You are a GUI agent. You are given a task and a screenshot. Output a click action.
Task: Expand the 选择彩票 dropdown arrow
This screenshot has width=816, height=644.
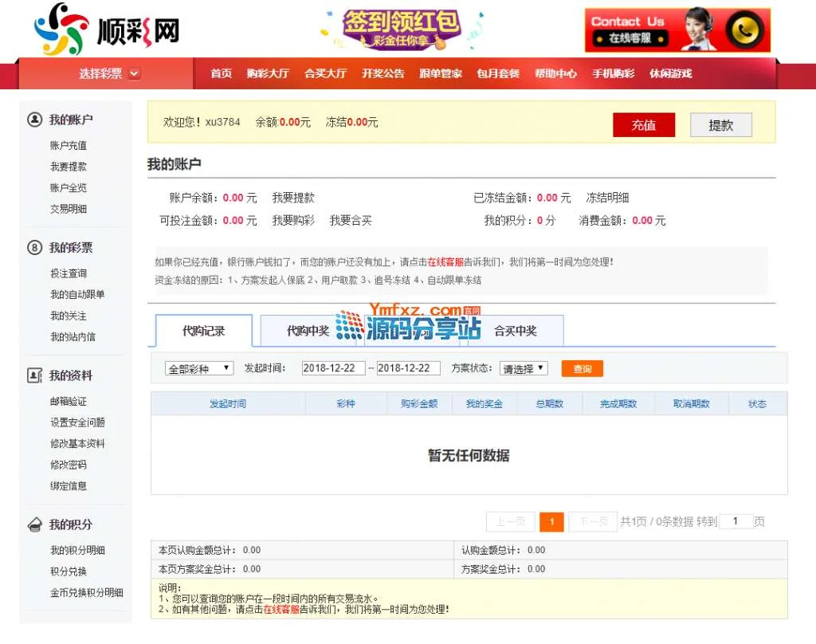(134, 73)
